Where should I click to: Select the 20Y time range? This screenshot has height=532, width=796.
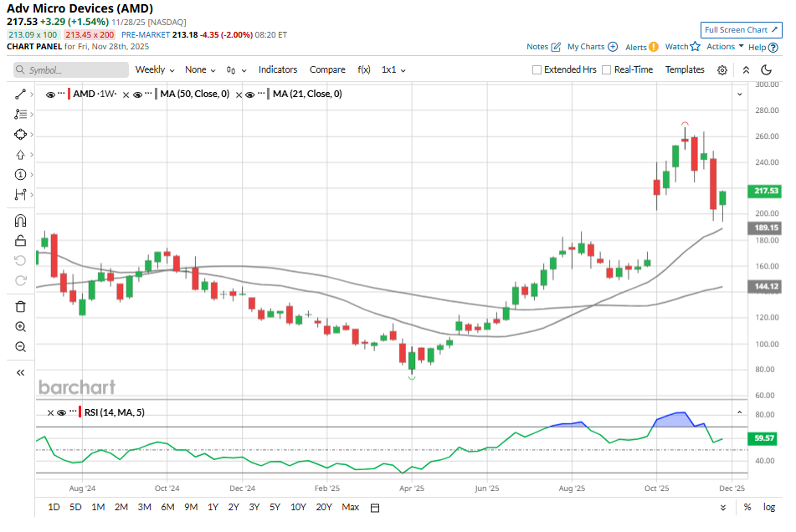[324, 507]
